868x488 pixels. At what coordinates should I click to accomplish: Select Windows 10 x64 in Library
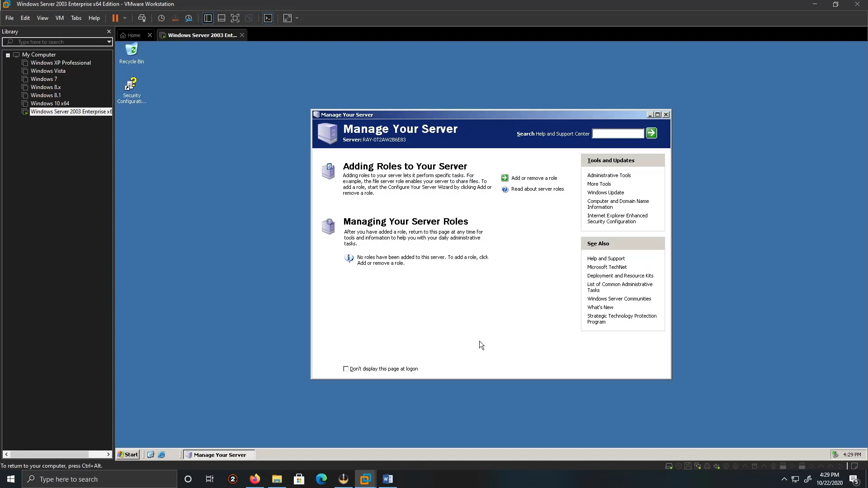50,103
